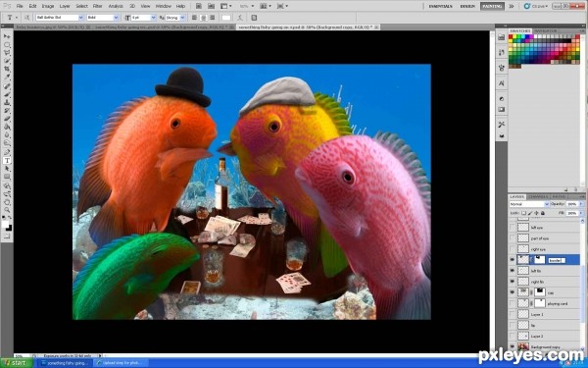Click the CS Live button

[x=537, y=6]
